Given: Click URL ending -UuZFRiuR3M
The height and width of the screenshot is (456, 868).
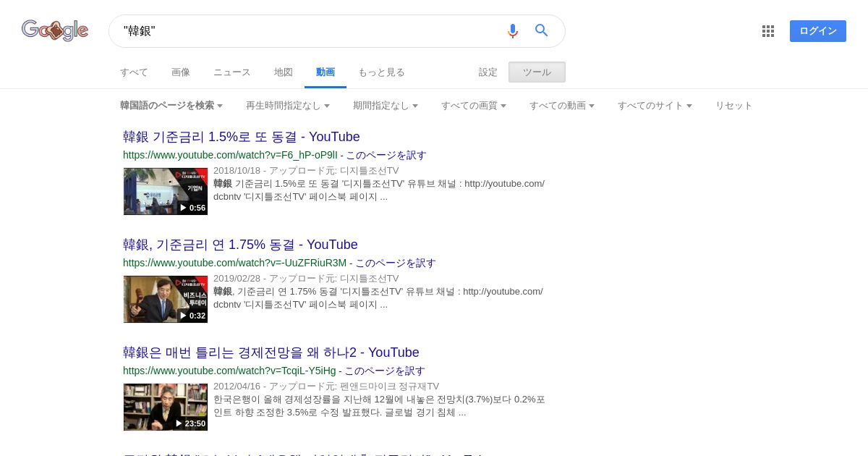Looking at the screenshot, I should click(235, 263).
